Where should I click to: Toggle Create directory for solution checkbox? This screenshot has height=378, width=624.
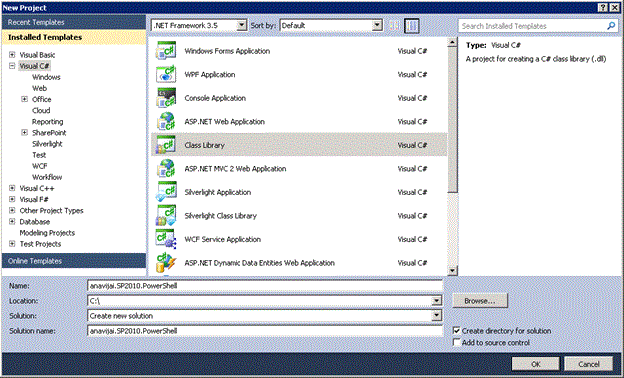tap(456, 331)
